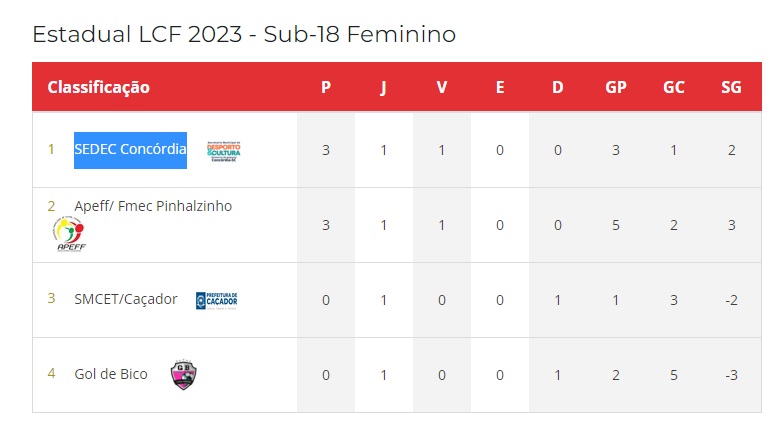The height and width of the screenshot is (426, 781).
Task: Click the Estadual LCF 2023 Sub-18 Feminino title
Action: 244,34
